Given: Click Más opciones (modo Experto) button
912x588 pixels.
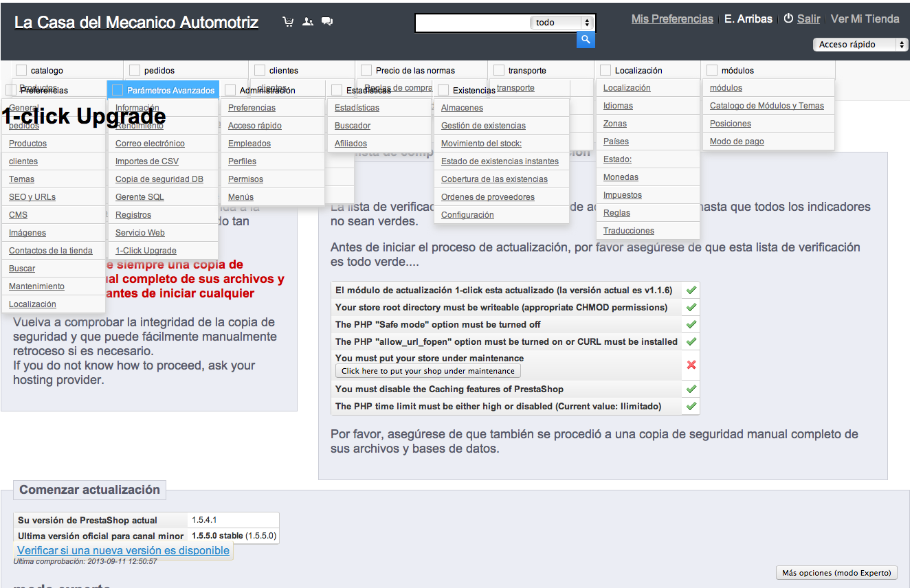Looking at the screenshot, I should (x=837, y=573).
